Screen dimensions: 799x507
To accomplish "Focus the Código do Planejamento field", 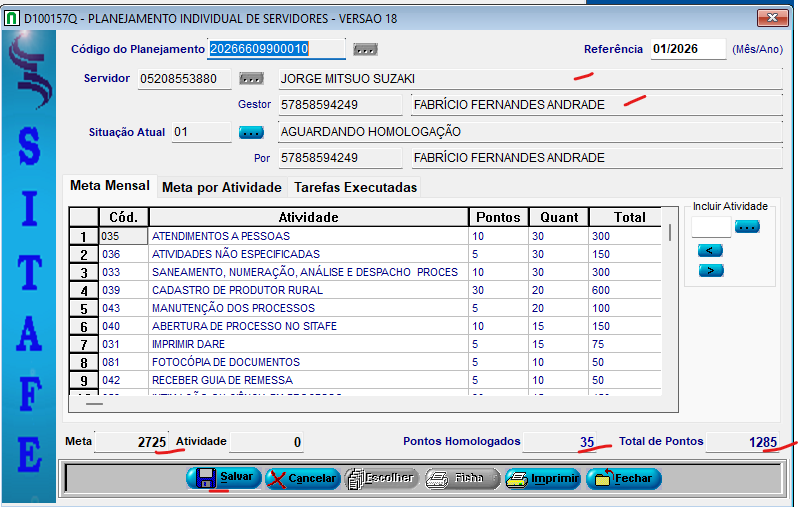I will click(x=275, y=49).
